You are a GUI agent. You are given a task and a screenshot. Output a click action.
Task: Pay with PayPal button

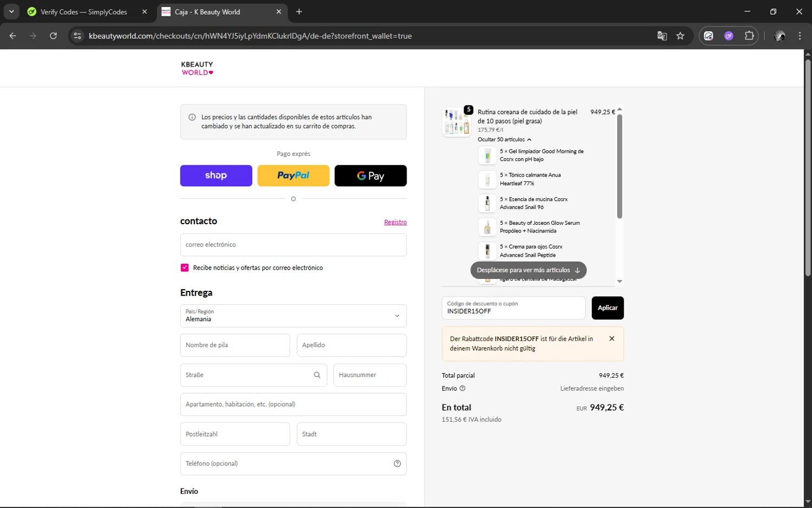pyautogui.click(x=293, y=175)
